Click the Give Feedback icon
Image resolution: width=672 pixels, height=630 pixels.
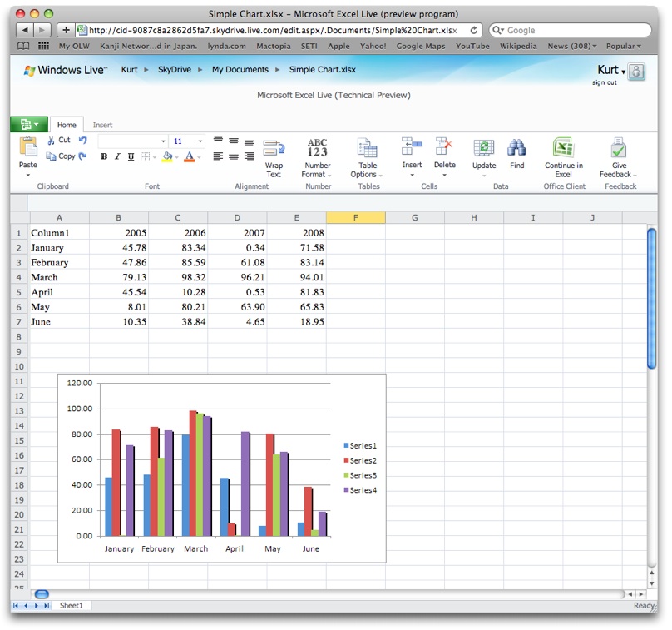619,147
